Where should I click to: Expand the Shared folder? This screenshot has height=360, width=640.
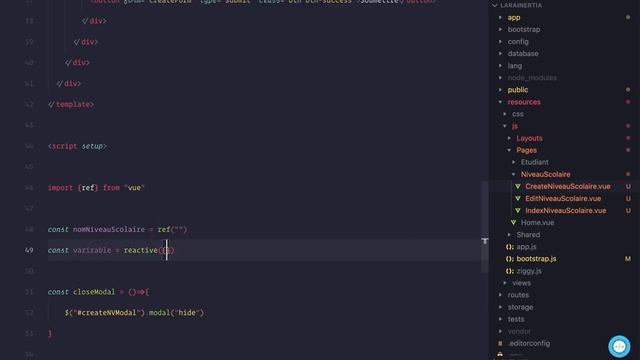(x=509, y=235)
